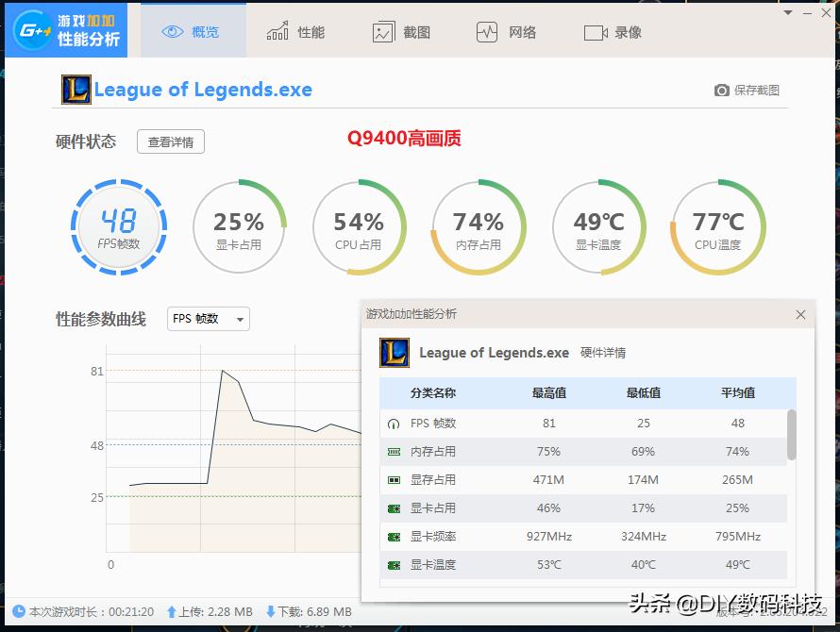Switch to the 网络 tab
The width and height of the screenshot is (840, 632).
507,31
